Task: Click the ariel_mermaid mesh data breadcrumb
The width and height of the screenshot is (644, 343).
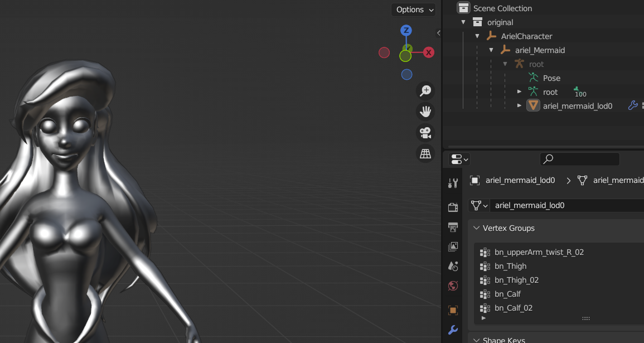Action: coord(611,180)
